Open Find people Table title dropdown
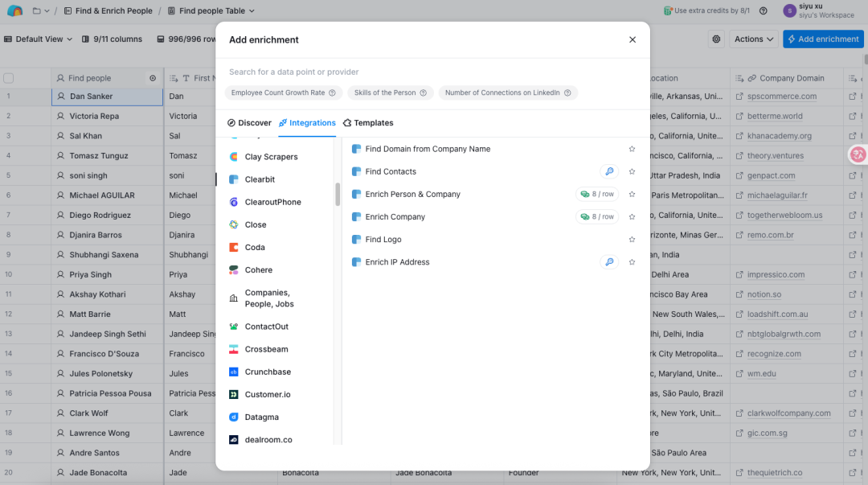Screen dimensions: 868x485 pos(216,11)
